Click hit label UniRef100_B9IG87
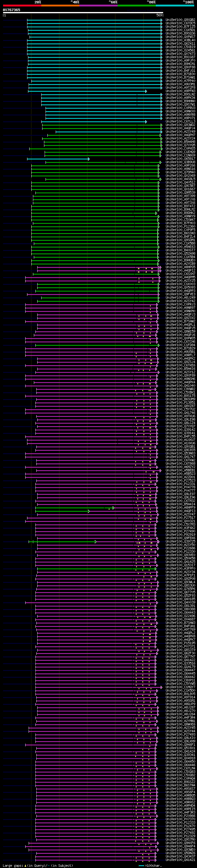This screenshot has width=197, height=868. pyautogui.click(x=180, y=57)
